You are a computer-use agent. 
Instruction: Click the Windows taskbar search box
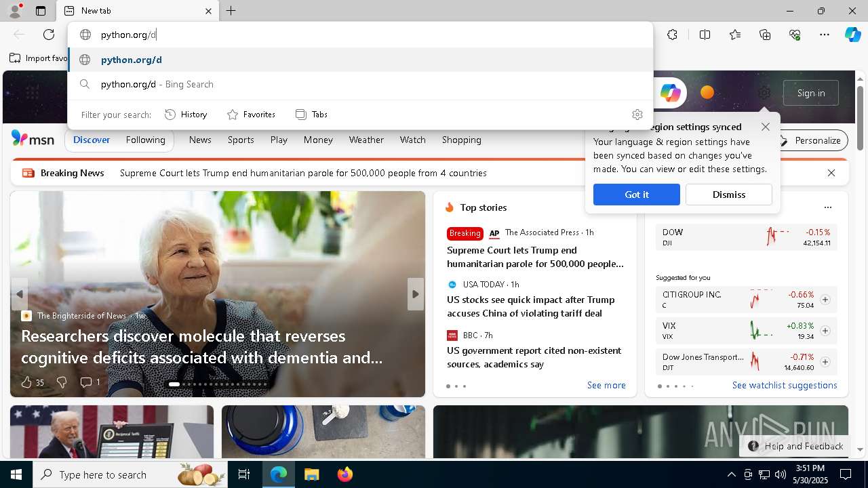[130, 474]
